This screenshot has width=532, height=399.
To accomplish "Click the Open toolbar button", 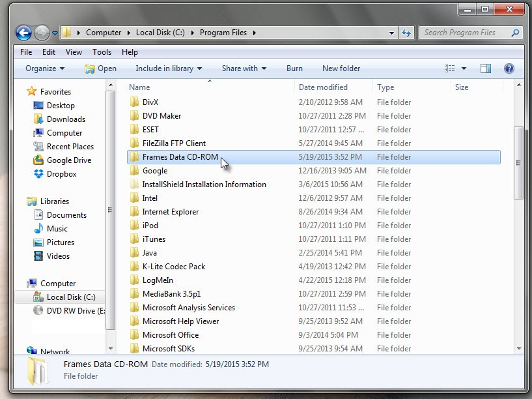I will tap(100, 68).
